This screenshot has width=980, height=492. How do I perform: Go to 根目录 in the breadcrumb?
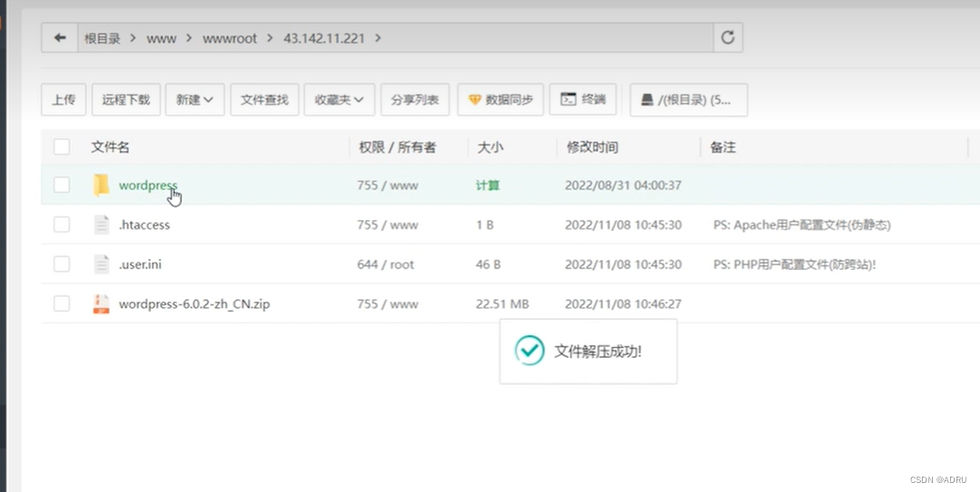coord(102,39)
